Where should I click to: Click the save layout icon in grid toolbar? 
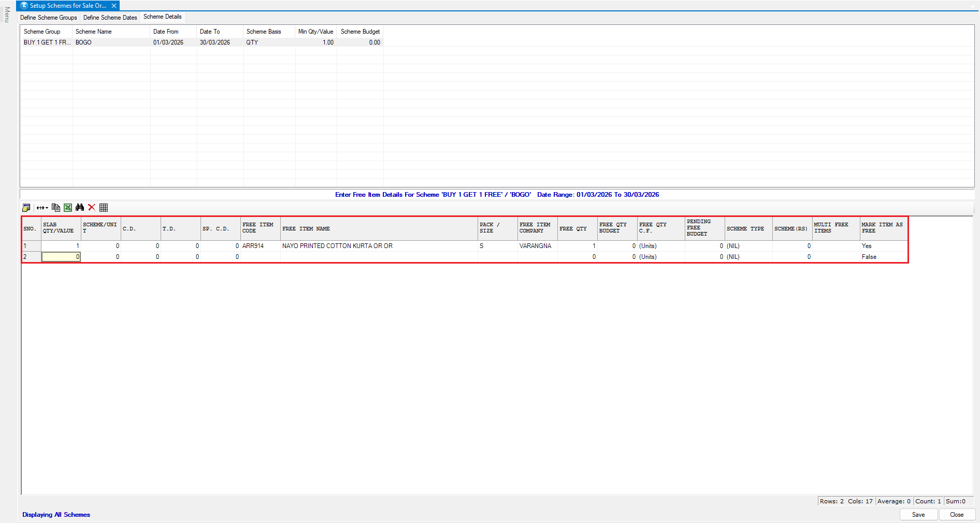coord(26,208)
